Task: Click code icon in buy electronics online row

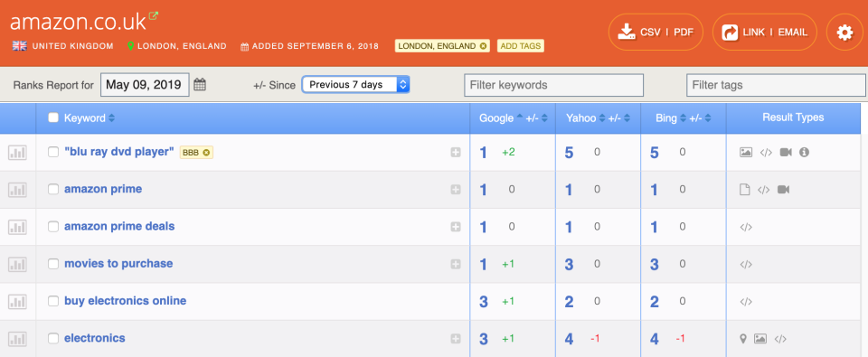Action: 746,302
